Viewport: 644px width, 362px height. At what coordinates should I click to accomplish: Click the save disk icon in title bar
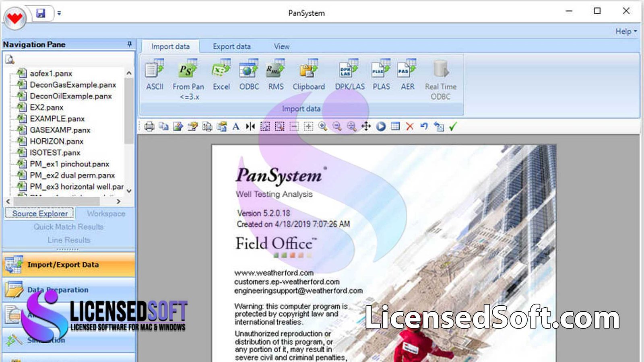41,13
